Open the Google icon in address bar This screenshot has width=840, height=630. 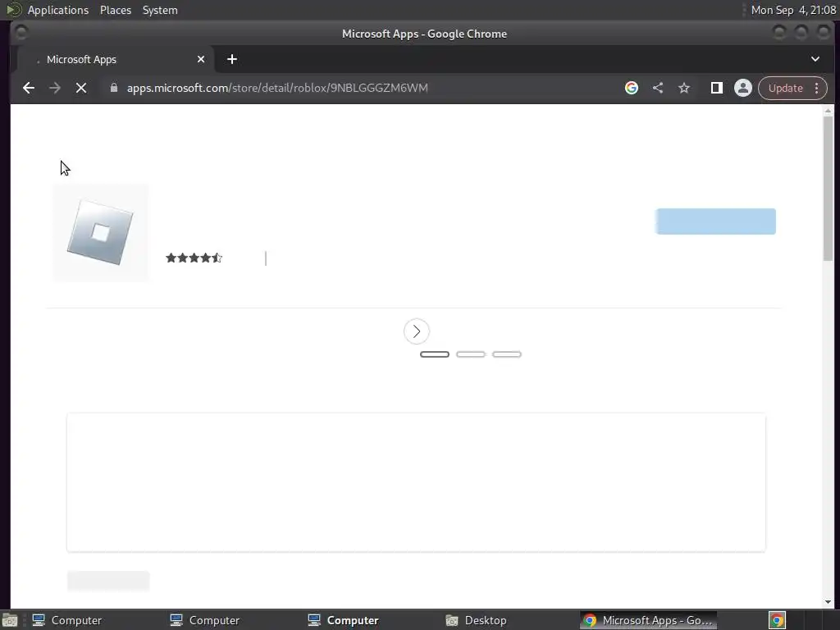click(x=632, y=88)
